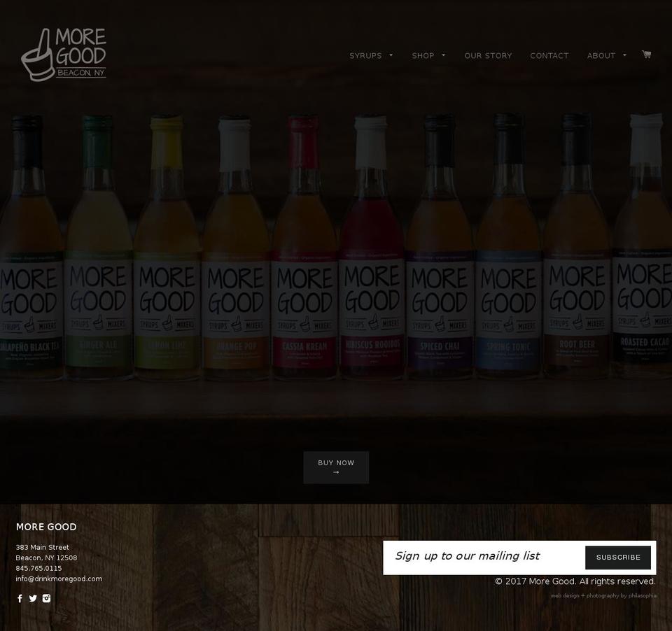The image size is (672, 631).
Task: Click the mailing list input field
Action: [483, 557]
